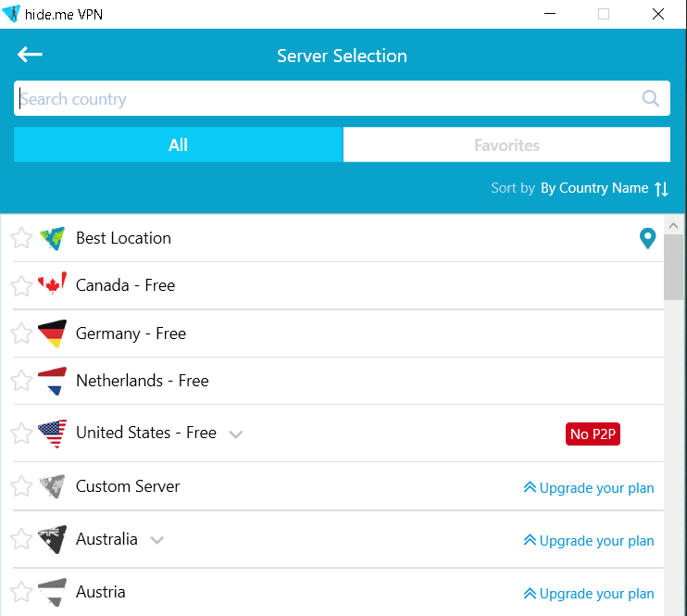
Task: Select Canada - Free server
Action: (x=338, y=285)
